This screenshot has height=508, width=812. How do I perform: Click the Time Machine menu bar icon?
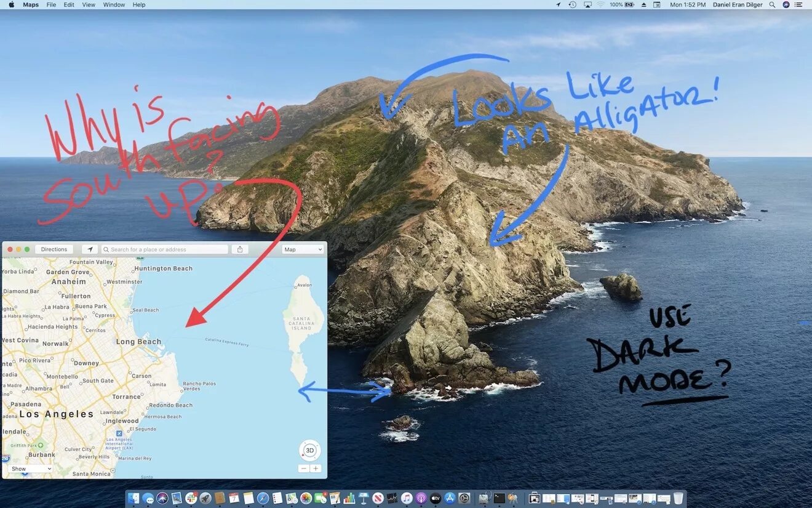(x=572, y=4)
